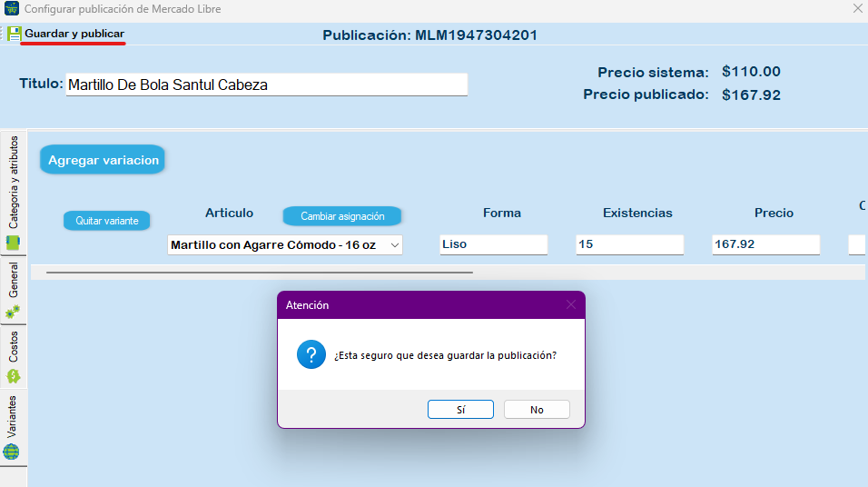Focus the Titulo text field
This screenshot has width=868, height=487.
pos(266,84)
